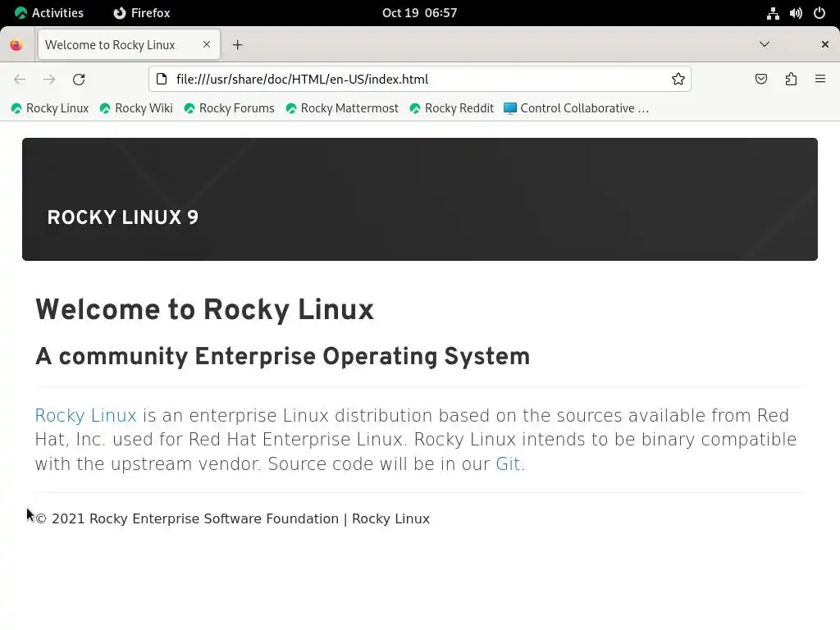This screenshot has height=630, width=840.
Task: Open the Control Collaborative bookmark
Action: point(577,109)
